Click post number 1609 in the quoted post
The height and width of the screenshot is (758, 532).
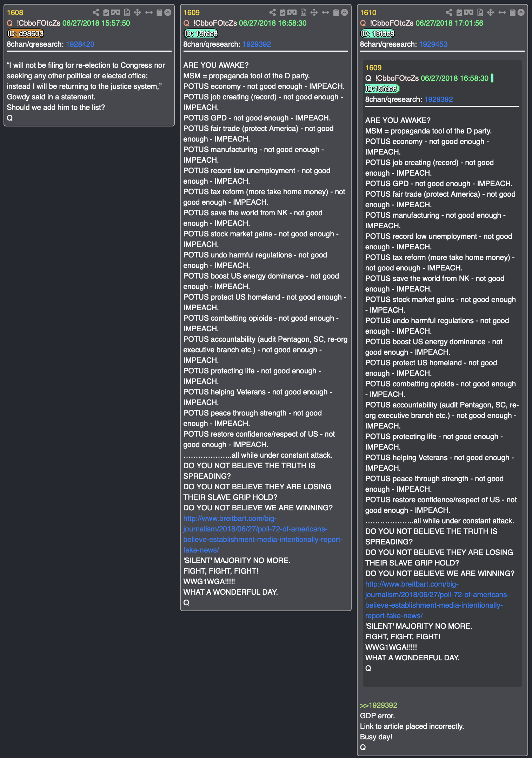pyautogui.click(x=373, y=68)
